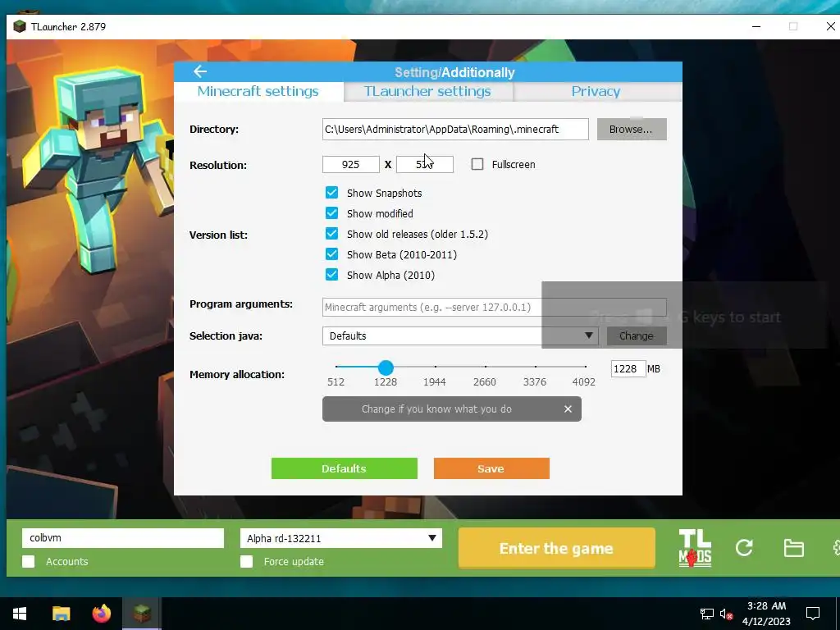Viewport: 840px width, 630px height.
Task: Click the 512 memory label
Action: 336,382
